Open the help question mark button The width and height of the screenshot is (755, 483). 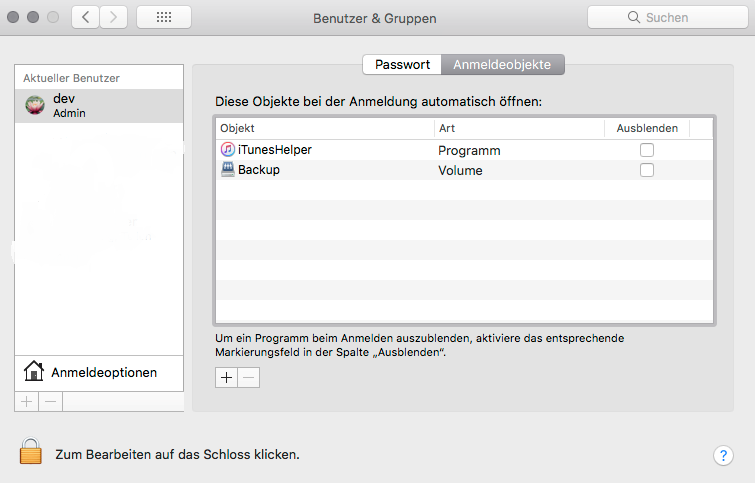pyautogui.click(x=724, y=455)
